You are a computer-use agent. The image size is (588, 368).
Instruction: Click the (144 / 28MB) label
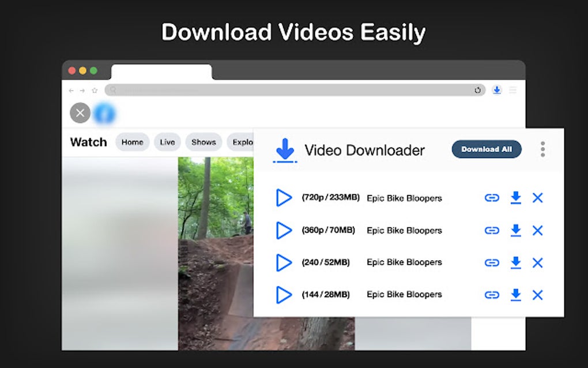[x=326, y=295]
